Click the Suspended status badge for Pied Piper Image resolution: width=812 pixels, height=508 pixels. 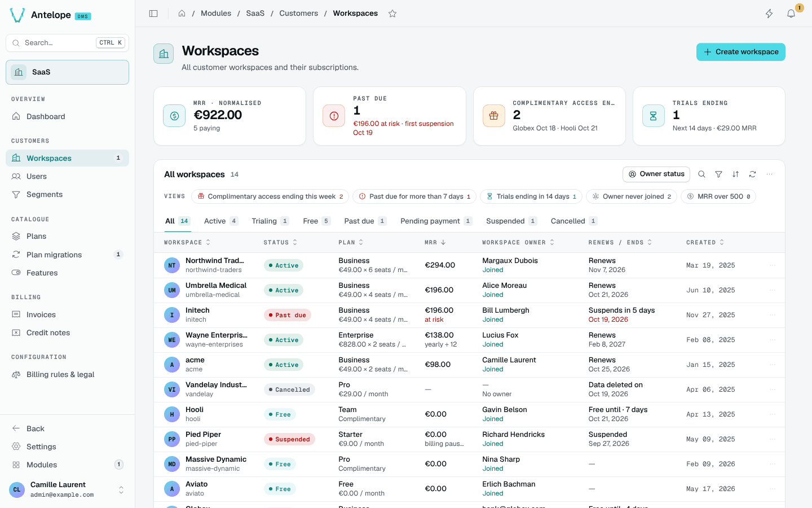(289, 439)
